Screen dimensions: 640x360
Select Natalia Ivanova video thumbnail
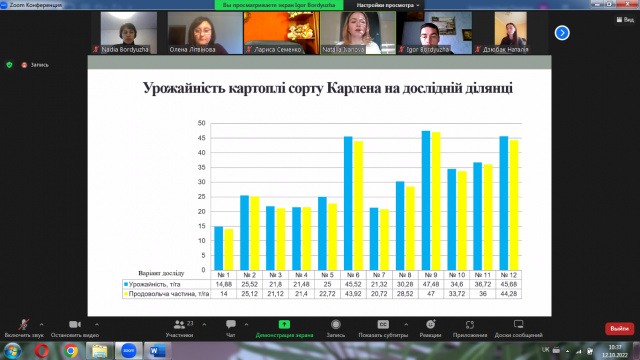(358, 33)
